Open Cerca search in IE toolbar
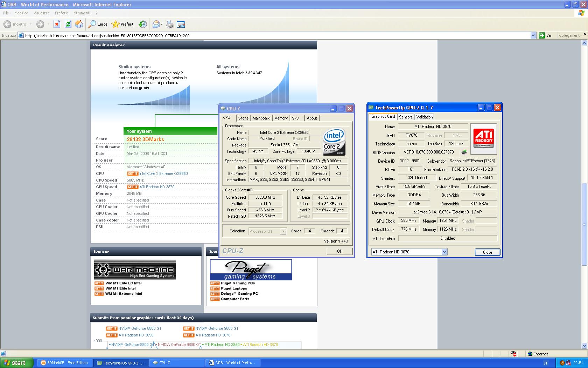The width and height of the screenshot is (588, 368). click(98, 24)
